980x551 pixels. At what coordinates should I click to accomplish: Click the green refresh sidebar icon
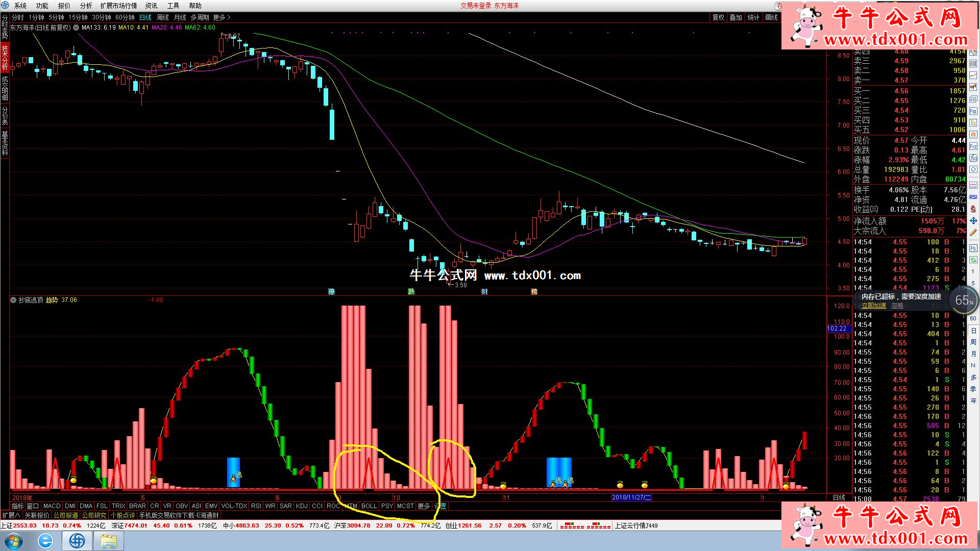[x=973, y=260]
